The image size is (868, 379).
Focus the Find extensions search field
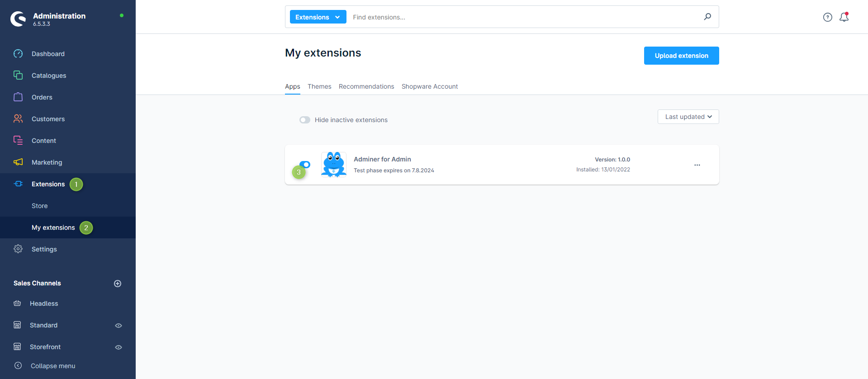(x=525, y=17)
